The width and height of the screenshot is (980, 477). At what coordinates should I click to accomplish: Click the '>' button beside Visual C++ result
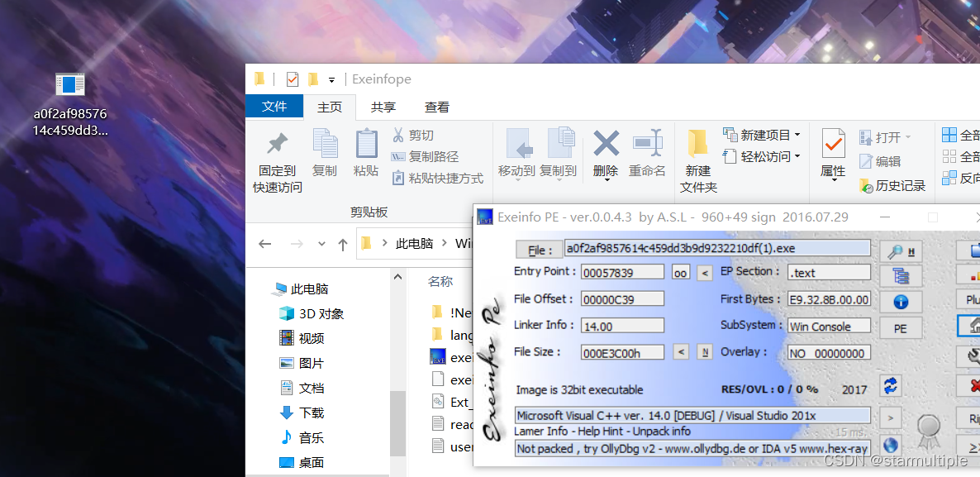(891, 417)
